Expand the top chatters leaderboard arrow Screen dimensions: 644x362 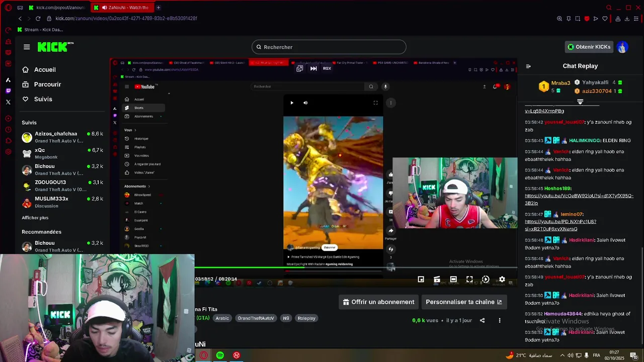point(580,102)
